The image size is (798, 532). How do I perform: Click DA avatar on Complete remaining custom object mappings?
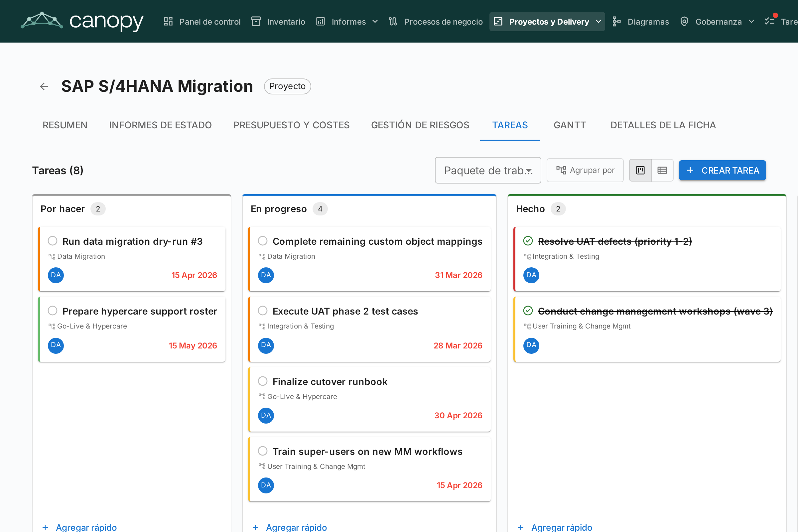[x=266, y=275]
